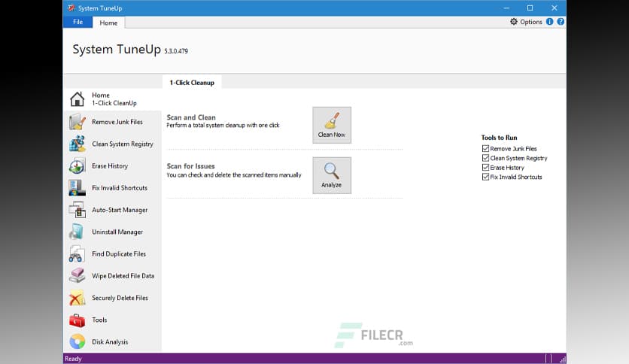Click the Remove Junk Files icon
629x364 pixels.
[77, 122]
